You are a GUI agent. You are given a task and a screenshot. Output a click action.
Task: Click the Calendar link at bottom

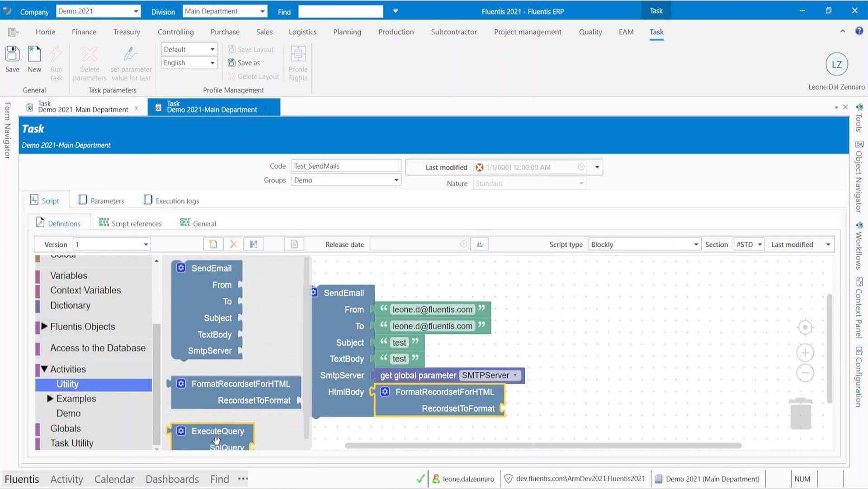coord(114,479)
